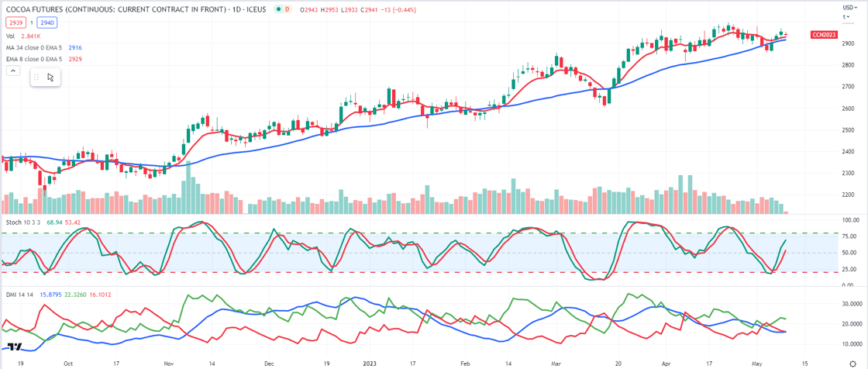The image size is (868, 369).
Task: Click the volume value 2.841K
Action: click(x=30, y=36)
